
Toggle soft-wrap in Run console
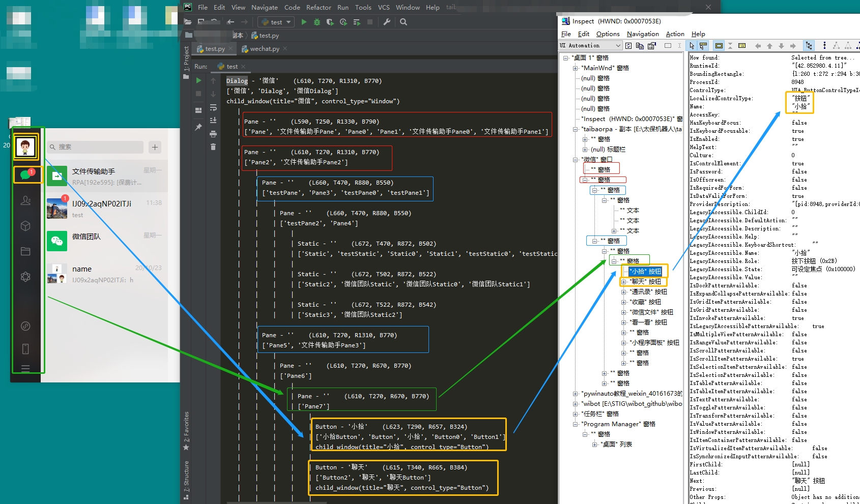point(213,107)
